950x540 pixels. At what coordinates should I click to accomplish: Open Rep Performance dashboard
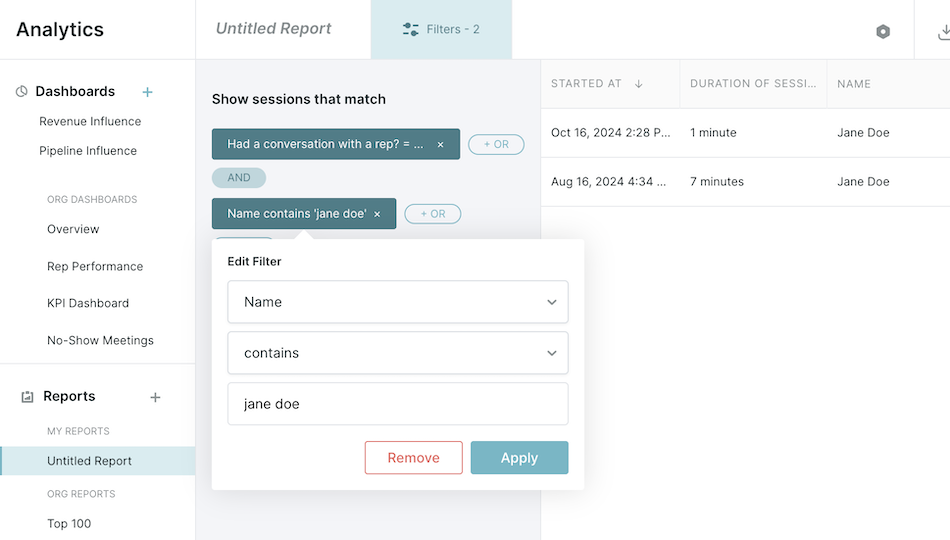95,266
